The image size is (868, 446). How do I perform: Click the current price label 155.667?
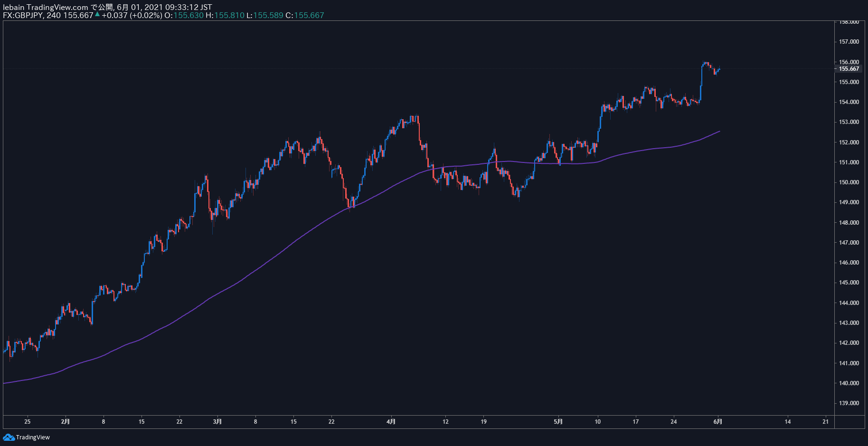click(849, 69)
